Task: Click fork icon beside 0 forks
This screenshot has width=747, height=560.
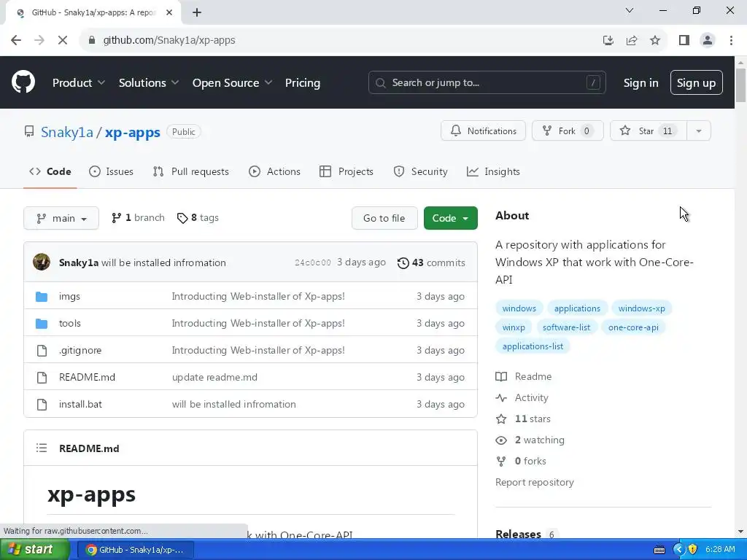Action: click(501, 462)
